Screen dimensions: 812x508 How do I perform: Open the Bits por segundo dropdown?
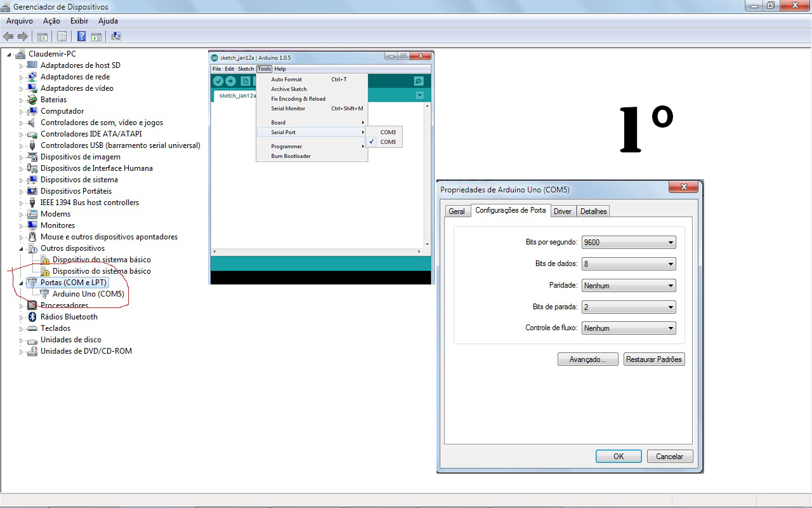[629, 243]
